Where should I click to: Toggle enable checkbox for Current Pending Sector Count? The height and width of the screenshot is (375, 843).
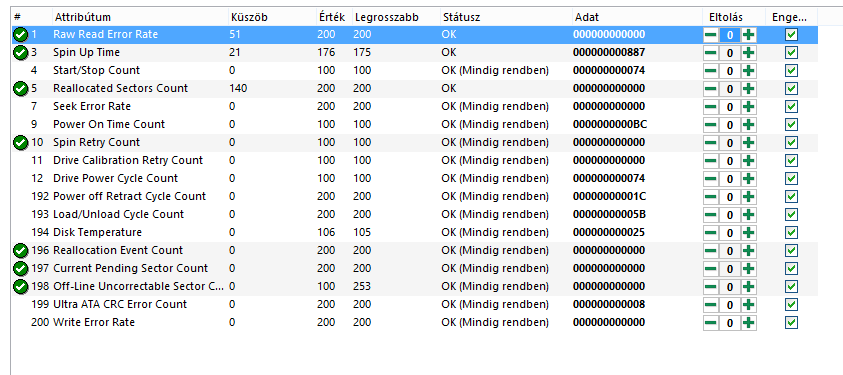pyautogui.click(x=791, y=269)
